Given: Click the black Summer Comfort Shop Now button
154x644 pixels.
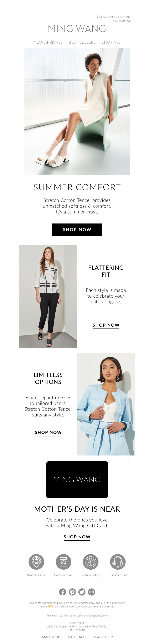Looking at the screenshot, I should (77, 229).
